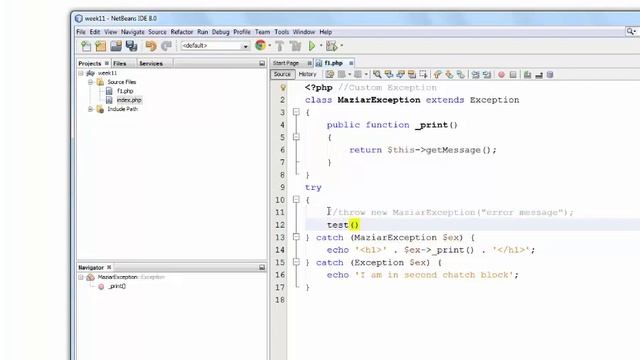This screenshot has height=360, width=640.
Task: Collapse the catch fold on line 13
Action: point(296,237)
